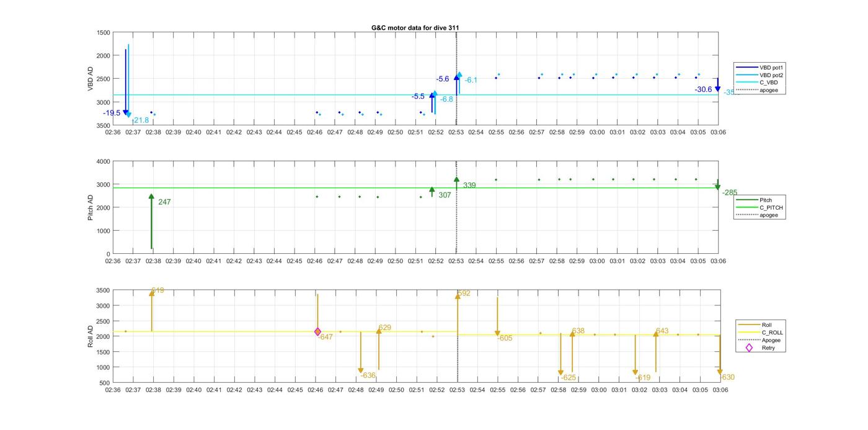
Task: Click the '-285' pitch data label
Action: [x=730, y=193]
